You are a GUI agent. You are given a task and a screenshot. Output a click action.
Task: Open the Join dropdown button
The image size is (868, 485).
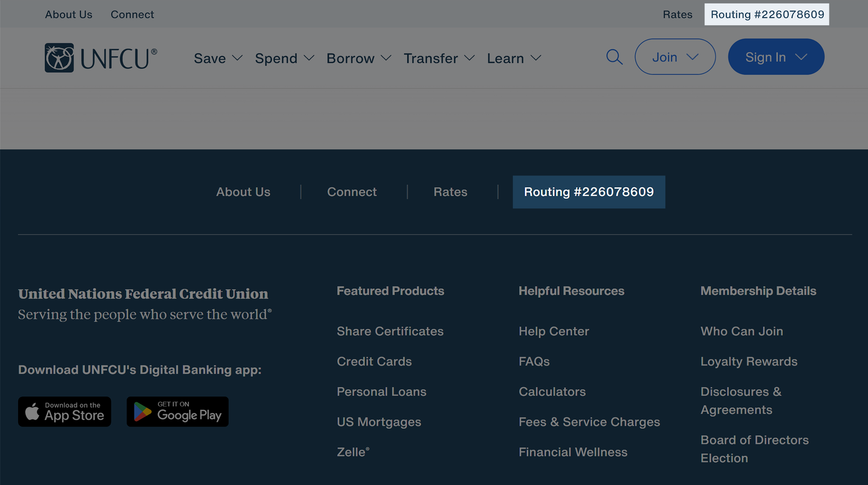coord(675,57)
